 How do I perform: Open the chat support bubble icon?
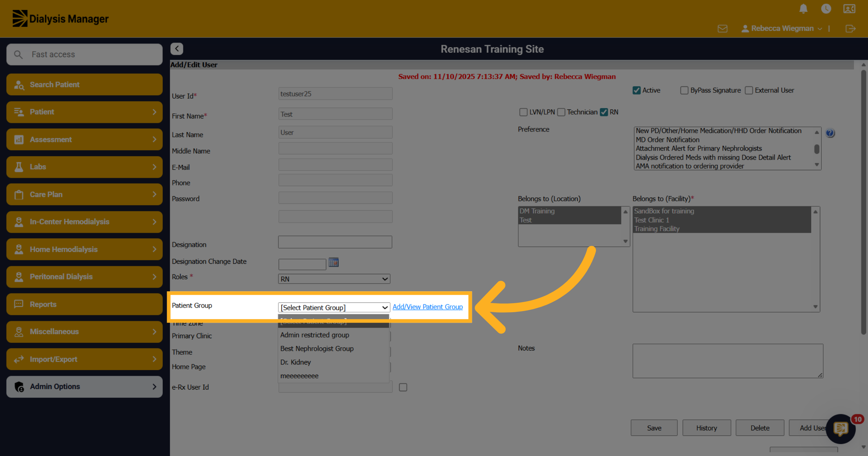click(x=841, y=429)
